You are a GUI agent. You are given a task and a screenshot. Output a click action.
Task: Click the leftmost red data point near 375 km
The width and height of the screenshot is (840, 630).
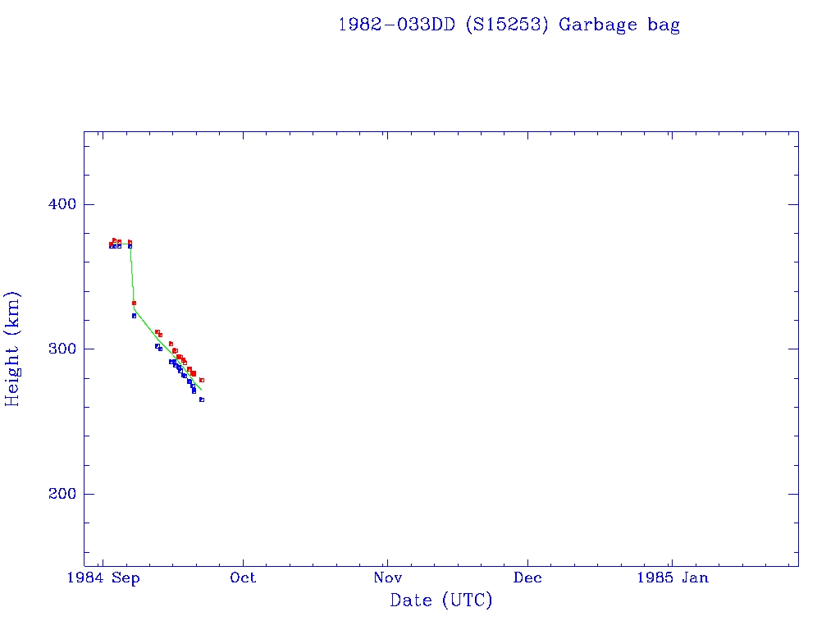click(111, 244)
